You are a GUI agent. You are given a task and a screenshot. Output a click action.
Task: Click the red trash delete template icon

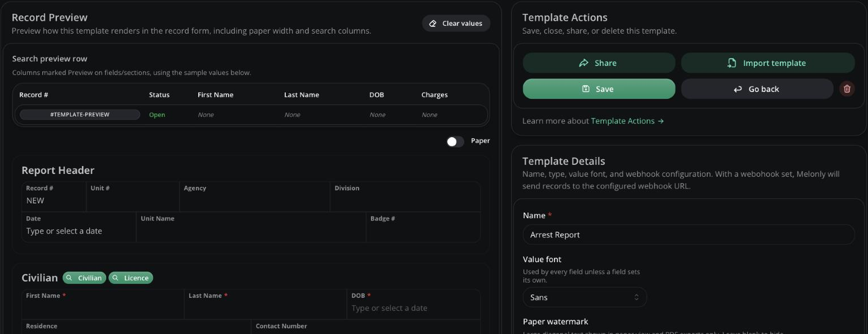tap(847, 89)
